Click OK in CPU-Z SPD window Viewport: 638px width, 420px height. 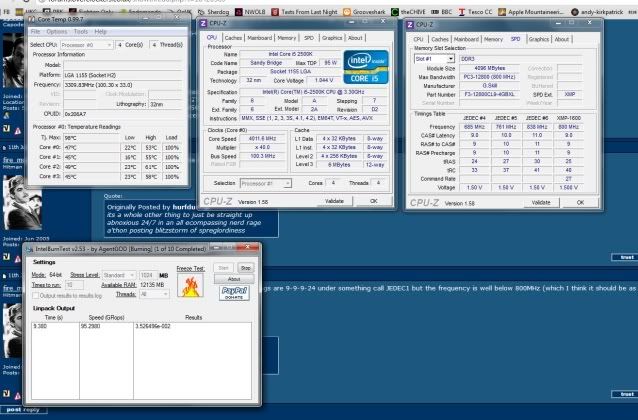[580, 202]
